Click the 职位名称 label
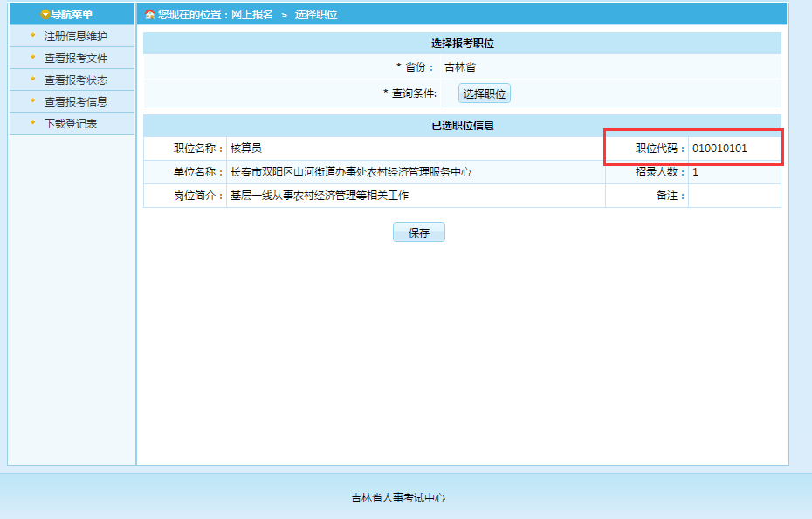812x519 pixels. click(198, 149)
